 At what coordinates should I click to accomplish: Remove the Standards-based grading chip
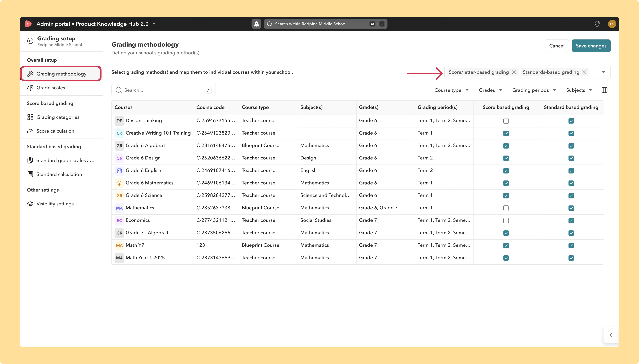(x=584, y=72)
